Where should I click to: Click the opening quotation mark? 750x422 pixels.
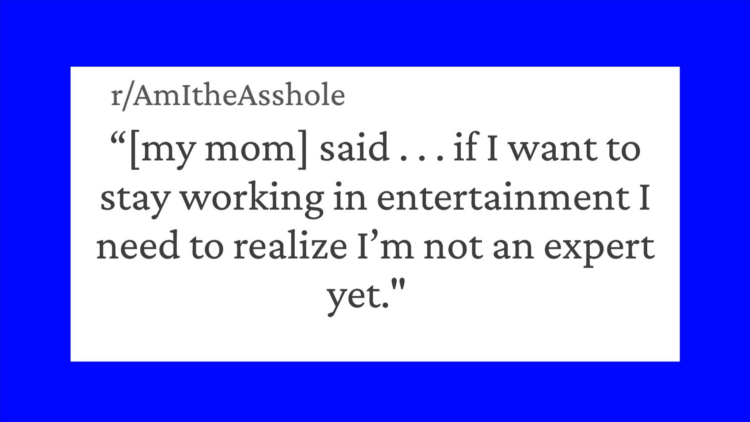(x=118, y=142)
